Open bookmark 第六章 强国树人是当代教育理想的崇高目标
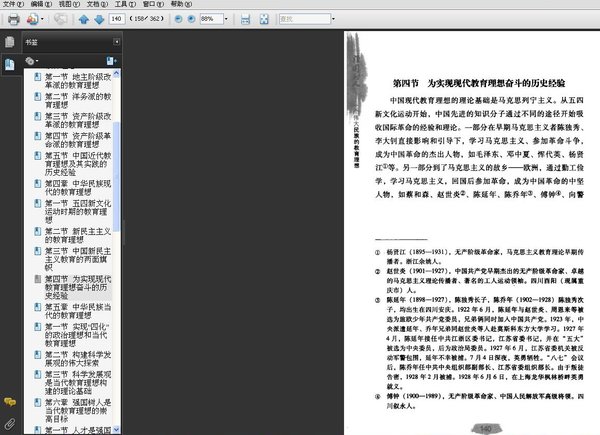The width and height of the screenshot is (600, 435). [78, 411]
